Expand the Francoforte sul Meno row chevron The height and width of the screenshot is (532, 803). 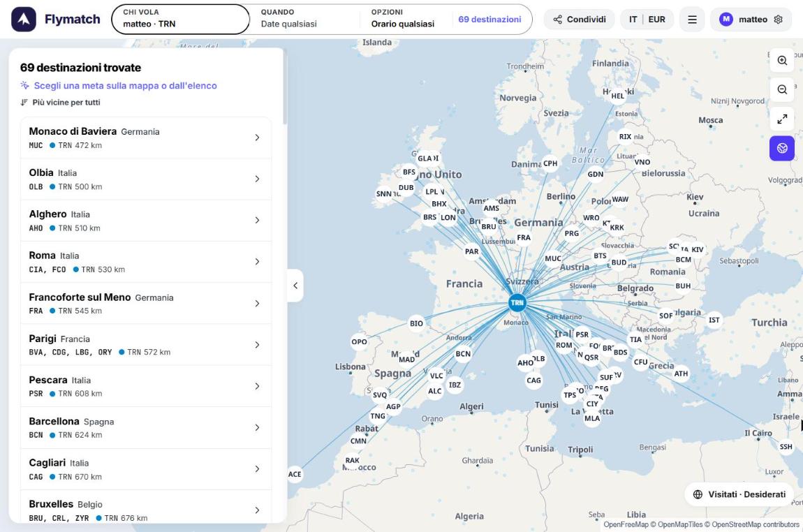tap(257, 304)
